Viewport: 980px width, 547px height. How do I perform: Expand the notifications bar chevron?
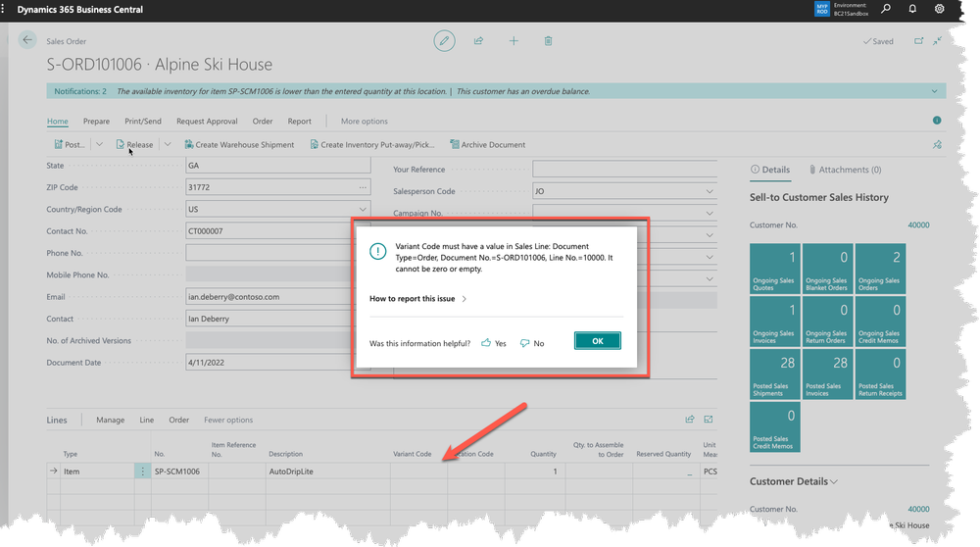coord(934,91)
